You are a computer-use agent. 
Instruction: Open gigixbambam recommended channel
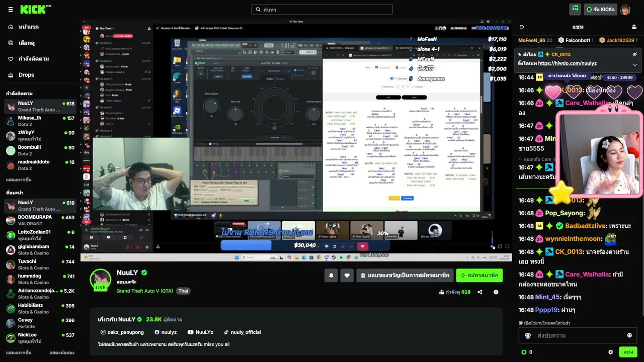(40, 250)
